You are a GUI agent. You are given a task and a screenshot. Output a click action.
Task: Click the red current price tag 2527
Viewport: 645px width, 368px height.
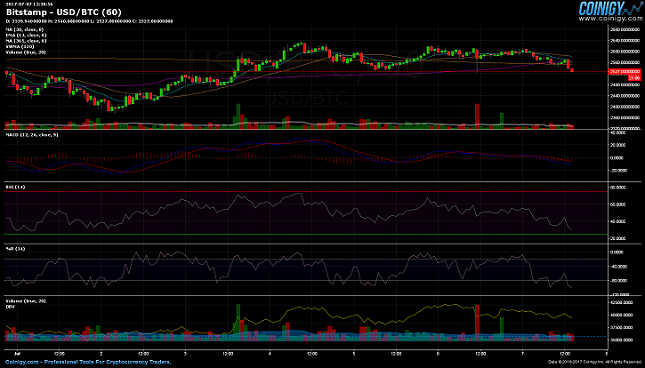pyautogui.click(x=624, y=72)
